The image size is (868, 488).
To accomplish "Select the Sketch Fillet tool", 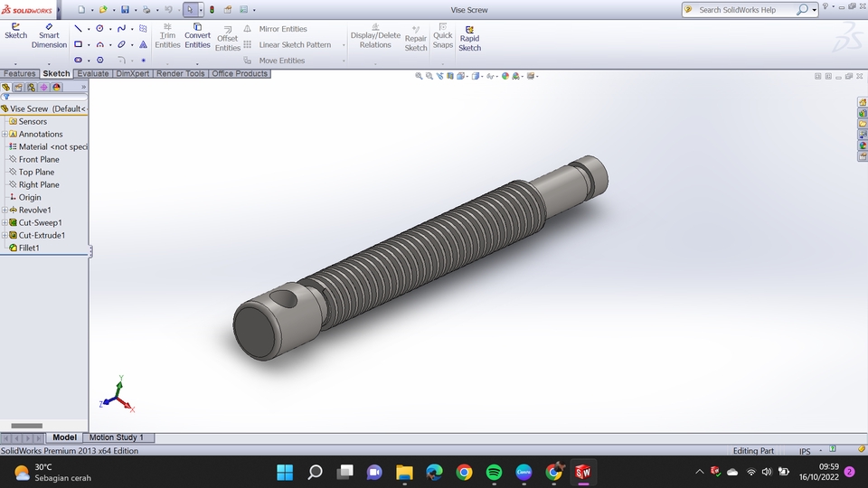I will pyautogui.click(x=121, y=60).
